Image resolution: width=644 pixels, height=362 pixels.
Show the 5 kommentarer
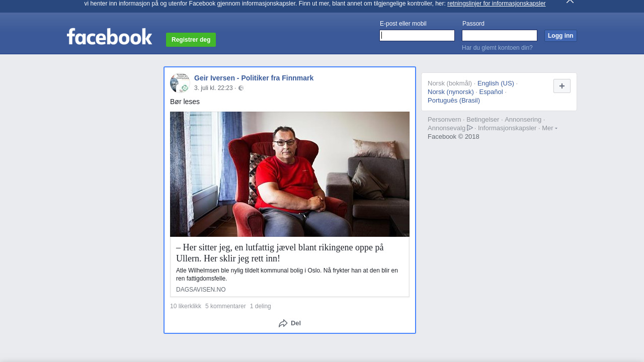[225, 306]
